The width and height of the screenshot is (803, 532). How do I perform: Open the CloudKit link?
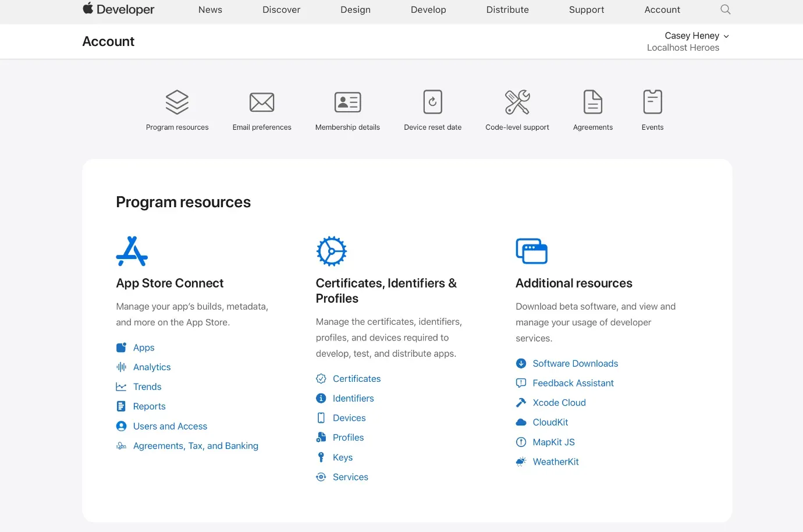pyautogui.click(x=550, y=423)
